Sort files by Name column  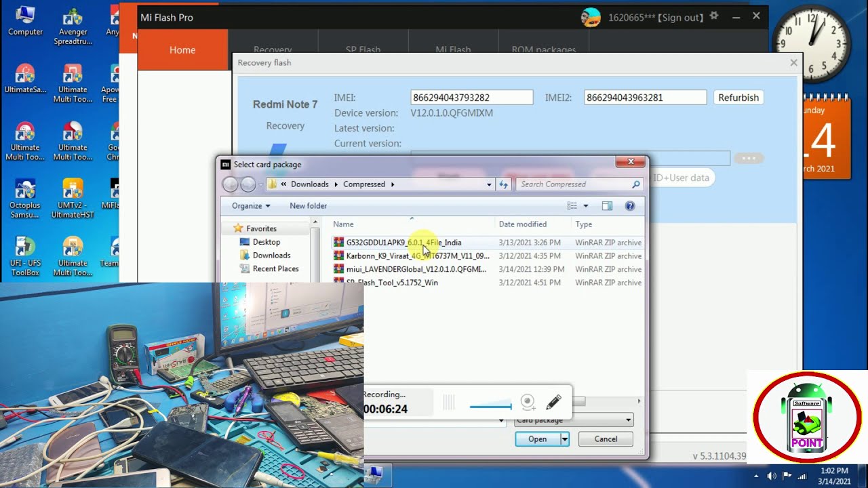tap(413, 224)
